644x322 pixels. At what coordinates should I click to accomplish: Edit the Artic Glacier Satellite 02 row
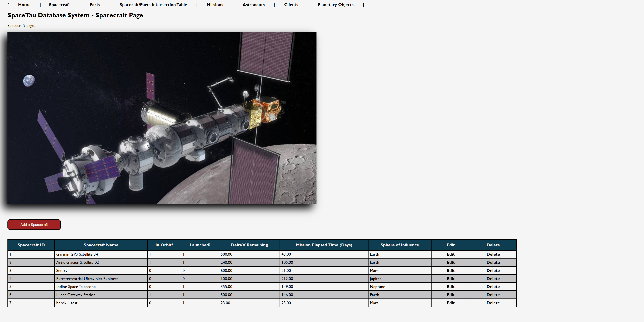[x=451, y=262]
